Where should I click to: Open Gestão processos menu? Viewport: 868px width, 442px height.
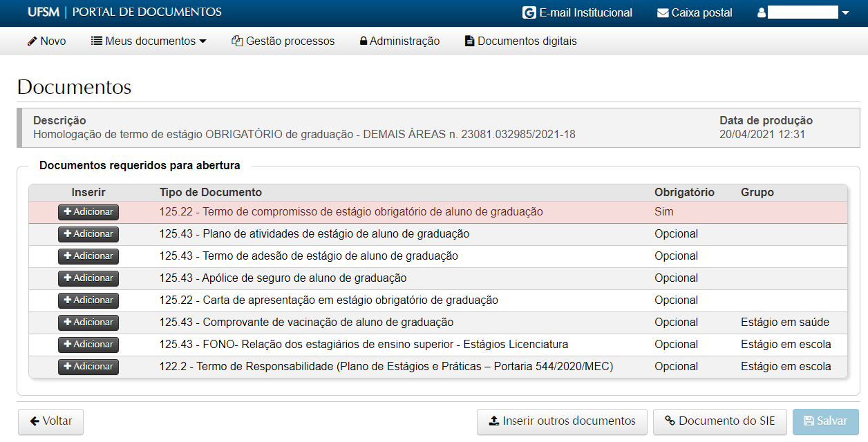tap(283, 41)
